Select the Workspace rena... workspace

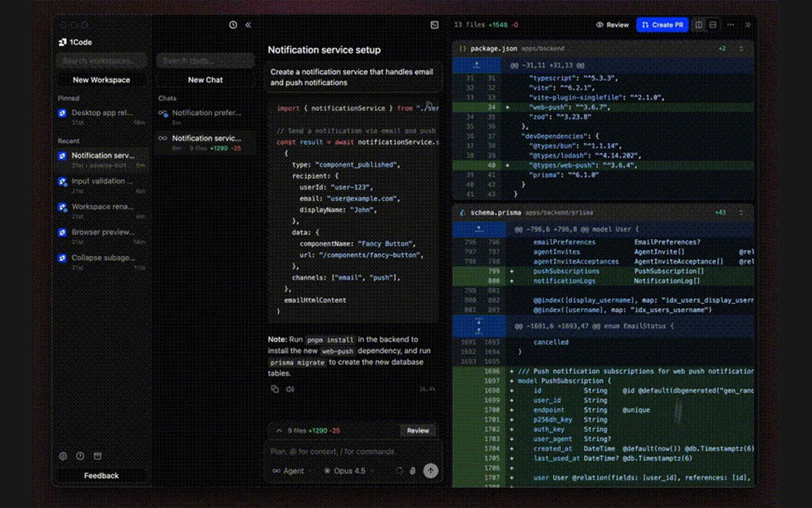[101, 211]
